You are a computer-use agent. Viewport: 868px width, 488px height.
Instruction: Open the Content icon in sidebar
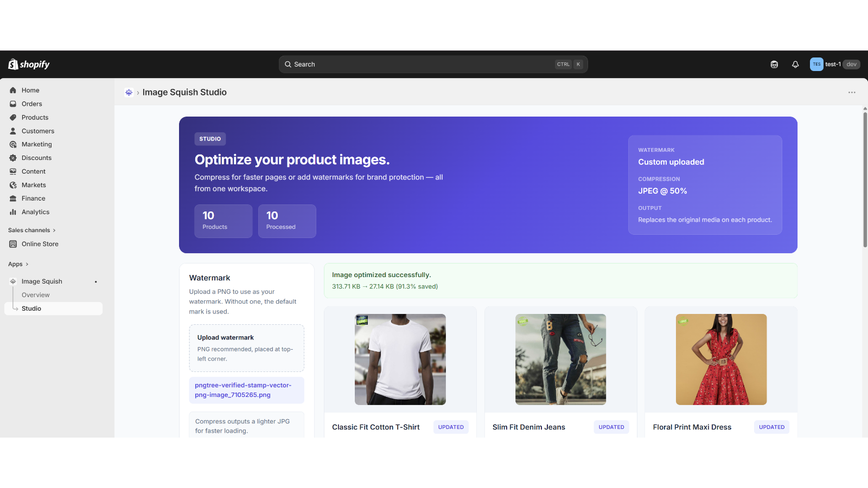pos(13,172)
